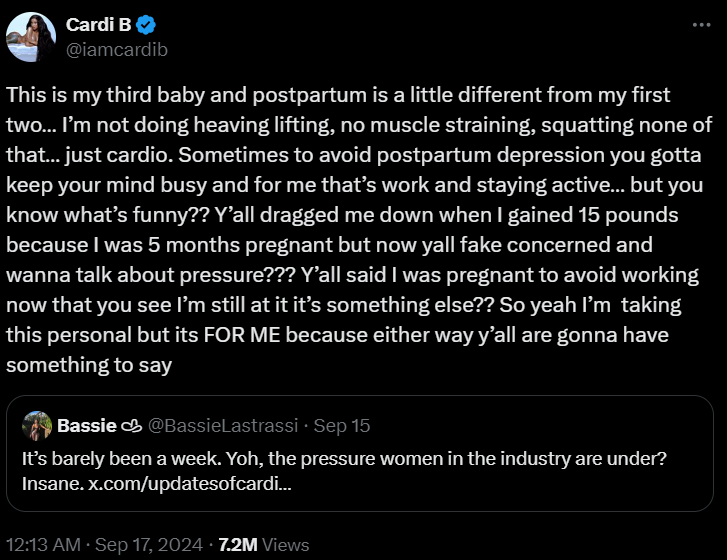Open the three-dot more options menu
This screenshot has width=727, height=560.
pos(701,25)
